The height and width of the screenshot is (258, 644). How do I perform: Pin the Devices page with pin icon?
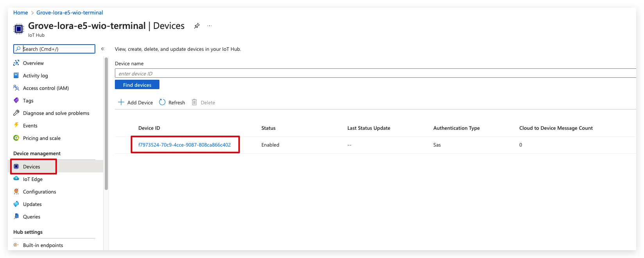(197, 26)
